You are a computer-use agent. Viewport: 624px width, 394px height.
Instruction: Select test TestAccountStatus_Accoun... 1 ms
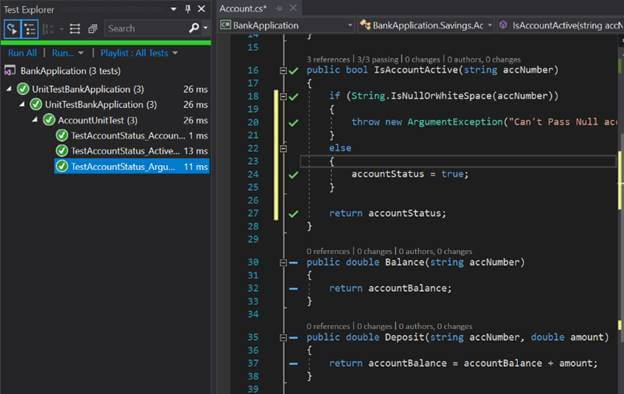click(132, 135)
